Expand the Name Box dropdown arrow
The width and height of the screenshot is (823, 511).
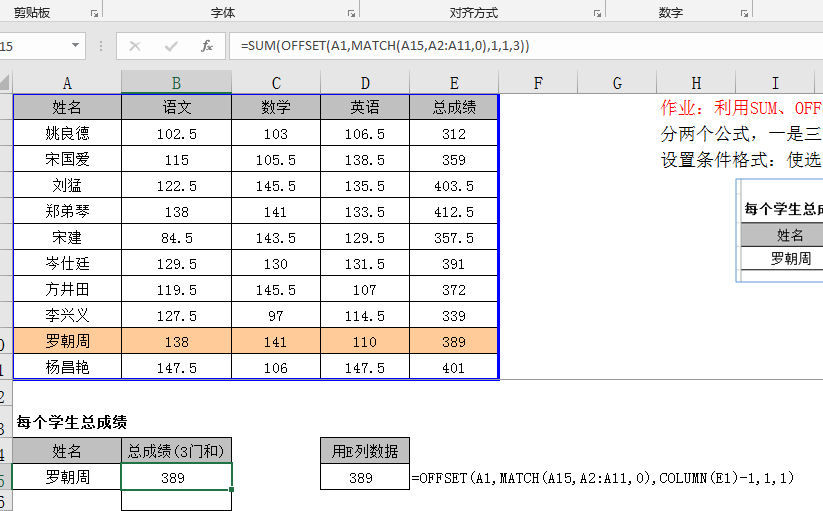click(x=76, y=46)
